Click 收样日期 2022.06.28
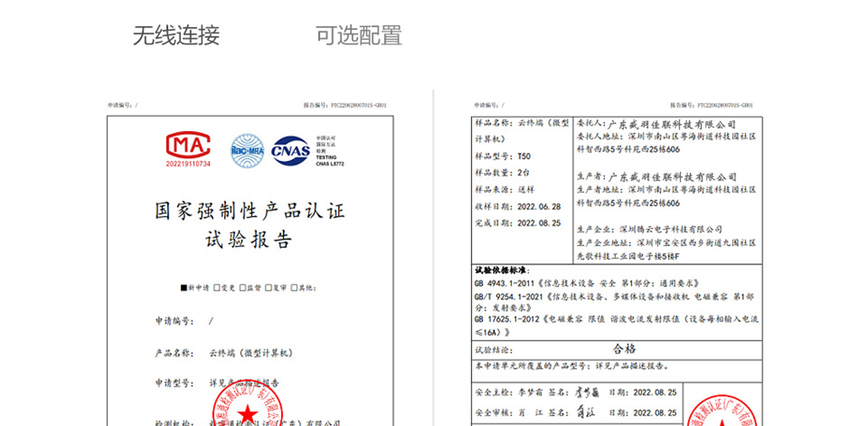The image size is (868, 426). coord(517,207)
